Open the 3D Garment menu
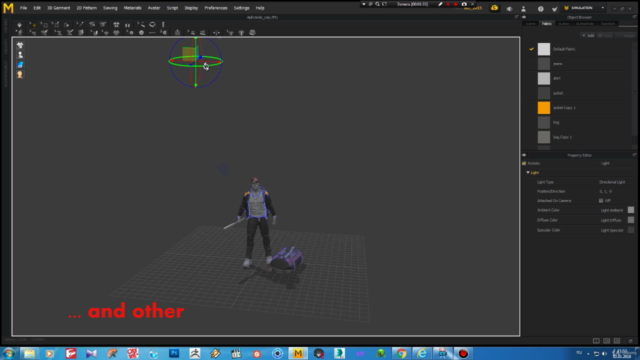 (58, 8)
